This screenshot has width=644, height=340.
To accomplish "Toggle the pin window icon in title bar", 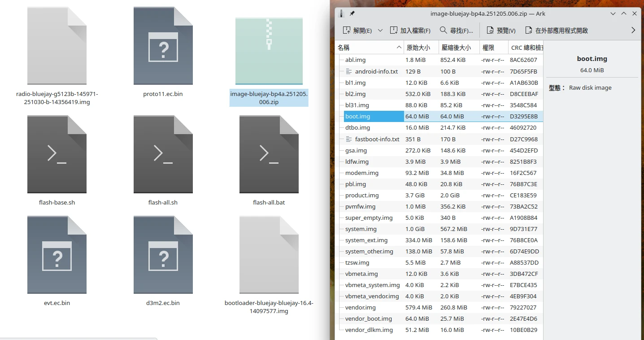I will click(x=352, y=13).
